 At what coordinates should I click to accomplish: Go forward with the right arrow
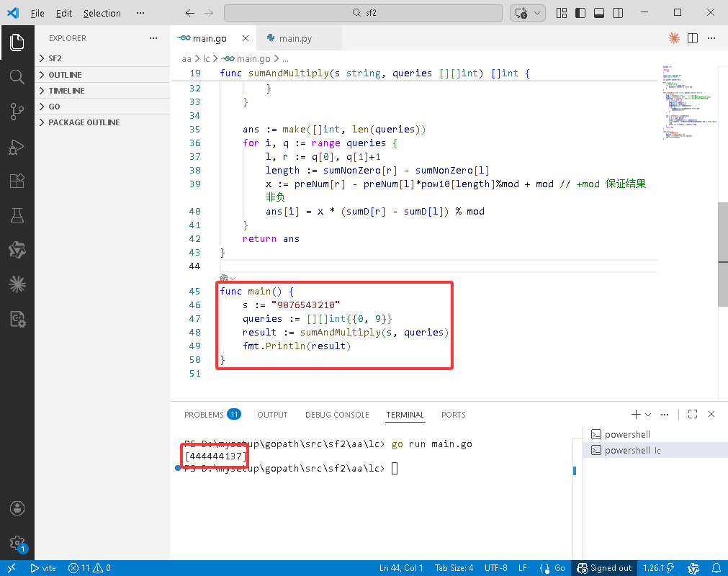pos(209,13)
